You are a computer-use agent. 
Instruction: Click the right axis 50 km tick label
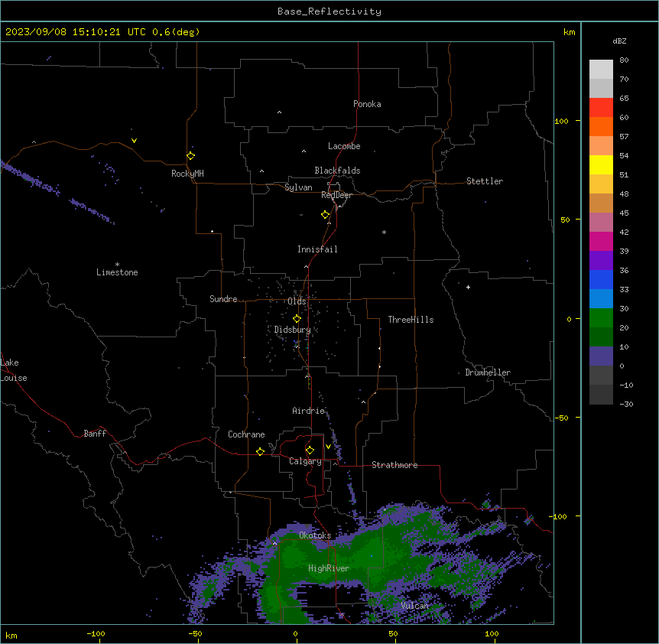point(565,220)
